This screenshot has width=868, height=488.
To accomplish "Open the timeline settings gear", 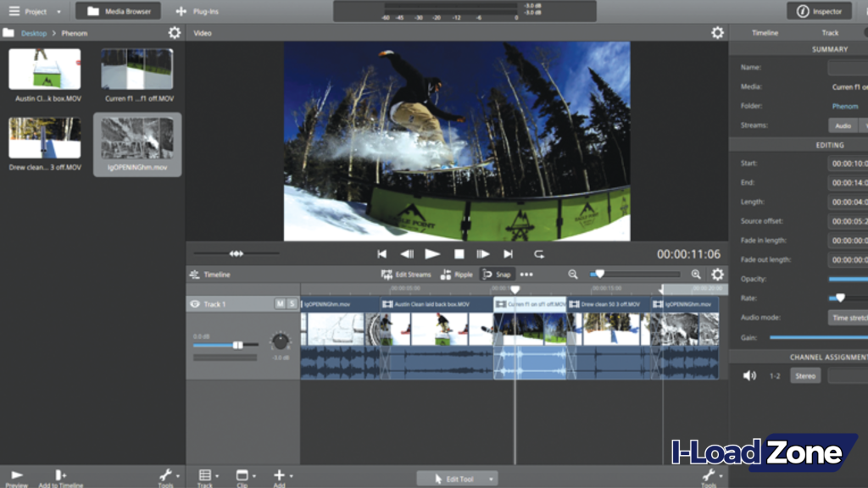I will (717, 274).
